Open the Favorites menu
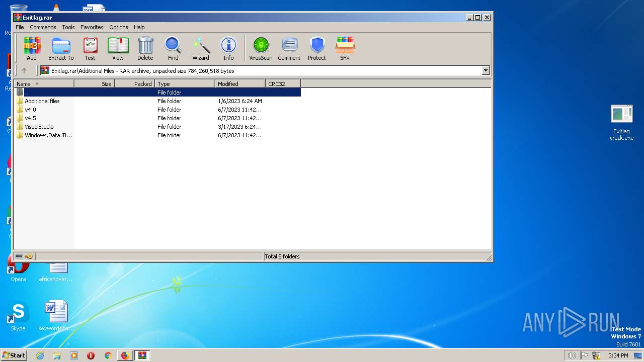This screenshot has height=362, width=644. [92, 27]
